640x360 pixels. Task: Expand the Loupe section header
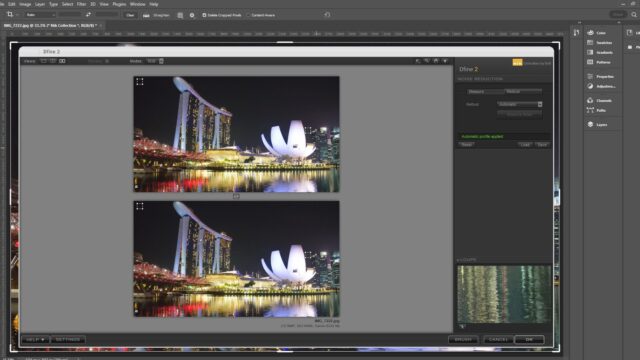pyautogui.click(x=466, y=260)
